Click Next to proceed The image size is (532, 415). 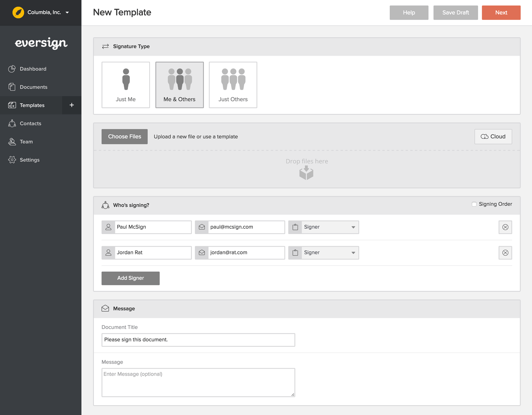pos(501,12)
